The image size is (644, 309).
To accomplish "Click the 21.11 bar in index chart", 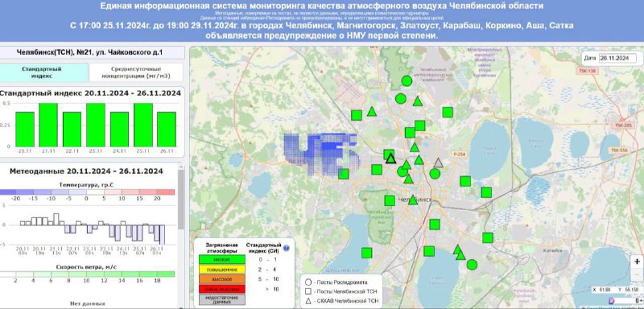I will pyautogui.click(x=48, y=125).
